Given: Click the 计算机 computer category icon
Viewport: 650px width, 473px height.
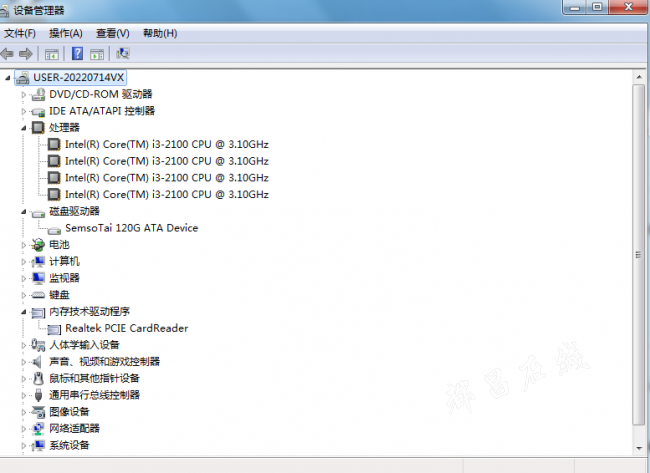Looking at the screenshot, I should pyautogui.click(x=38, y=262).
